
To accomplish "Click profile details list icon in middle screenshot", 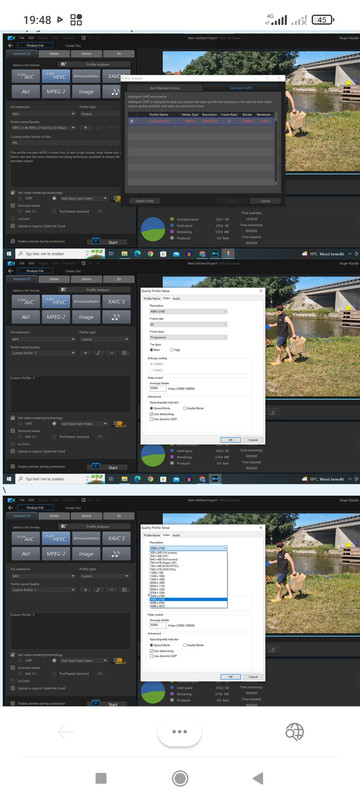I will pyautogui.click(x=124, y=353).
